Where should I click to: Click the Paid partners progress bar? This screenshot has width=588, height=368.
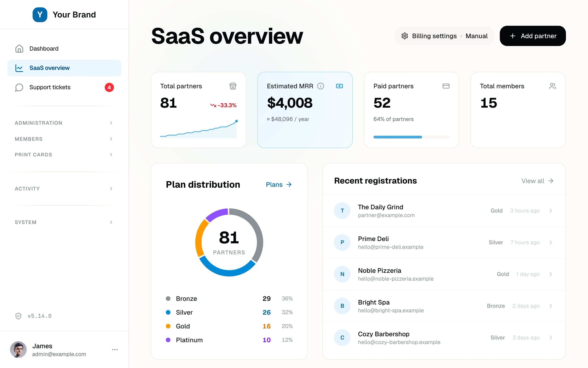(x=411, y=137)
